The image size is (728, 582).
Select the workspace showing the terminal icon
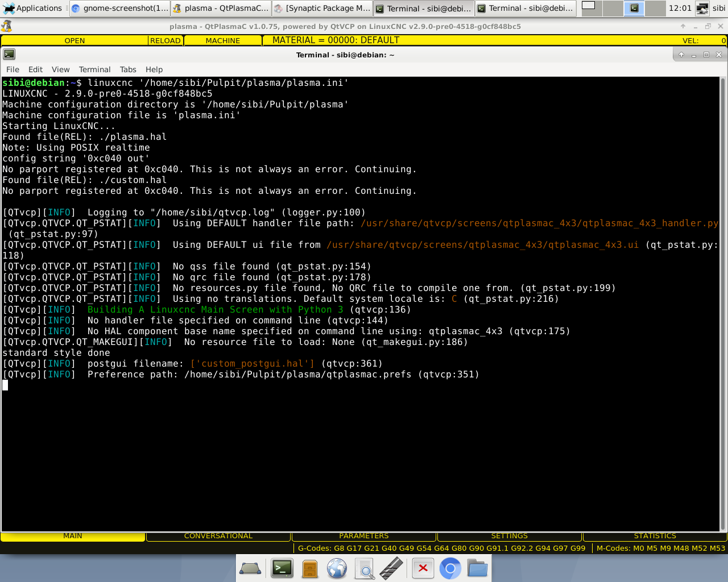pyautogui.click(x=634, y=8)
